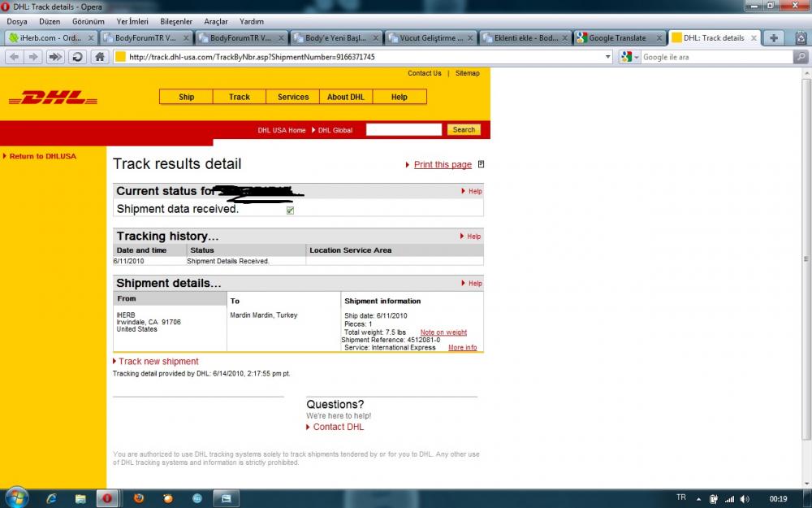Open new tab with plus button
The height and width of the screenshot is (508, 812).
pyautogui.click(x=774, y=38)
